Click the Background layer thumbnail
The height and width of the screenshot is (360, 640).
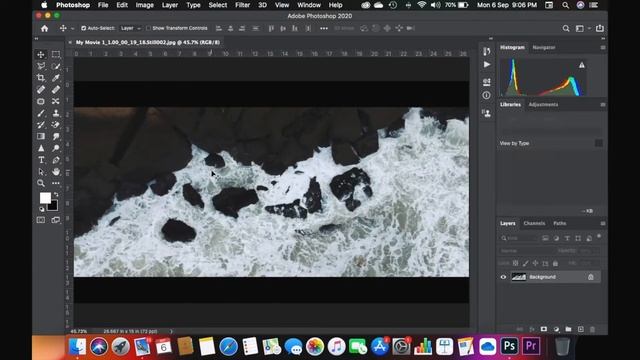pyautogui.click(x=519, y=277)
